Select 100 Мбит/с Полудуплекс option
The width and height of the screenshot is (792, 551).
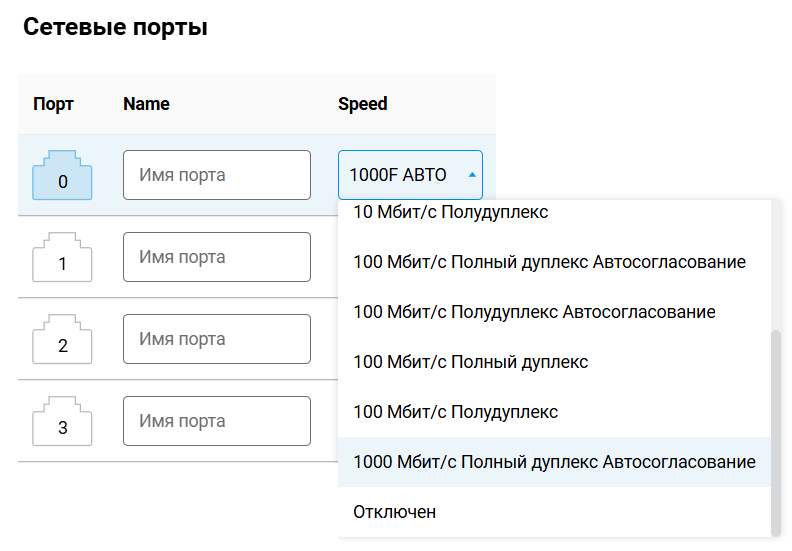pyautogui.click(x=455, y=412)
